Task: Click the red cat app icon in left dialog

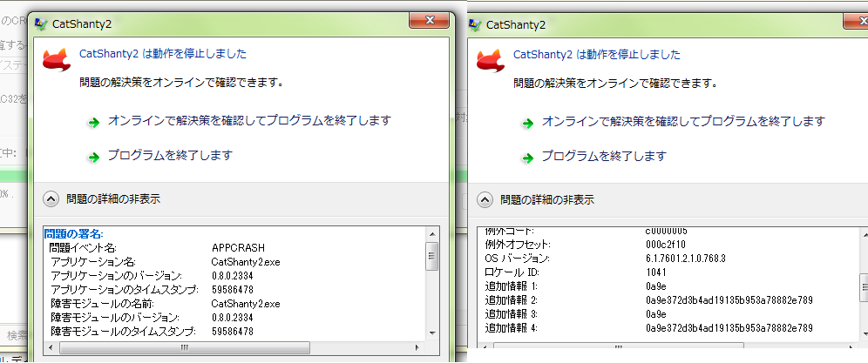Action: click(x=57, y=60)
